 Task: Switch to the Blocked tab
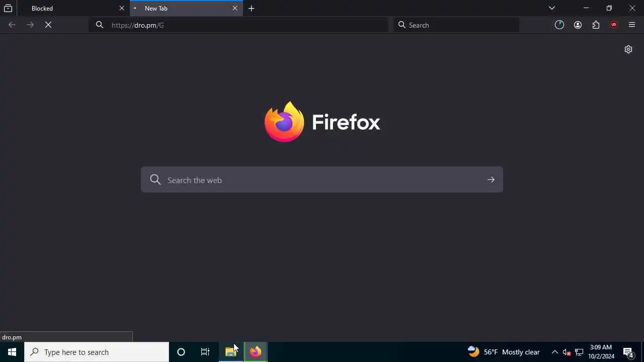pos(73,8)
